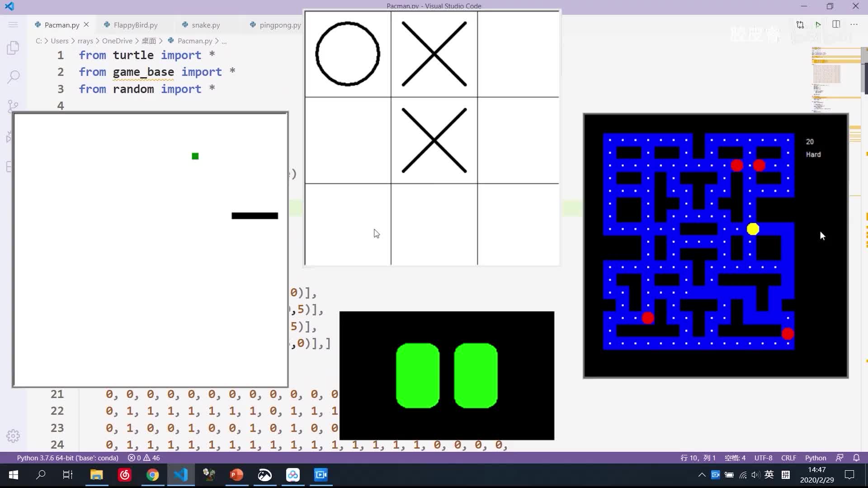868x488 pixels.
Task: Change indentation via 空格: 4
Action: [735, 458]
